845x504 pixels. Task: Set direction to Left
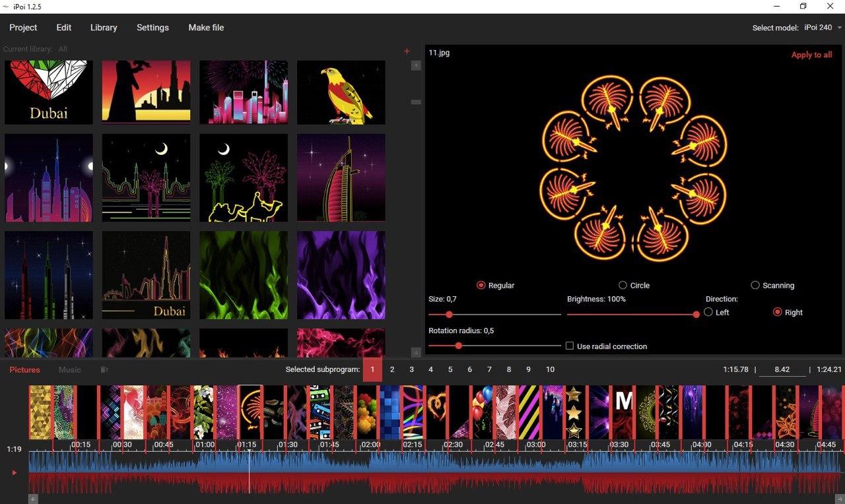(716, 312)
